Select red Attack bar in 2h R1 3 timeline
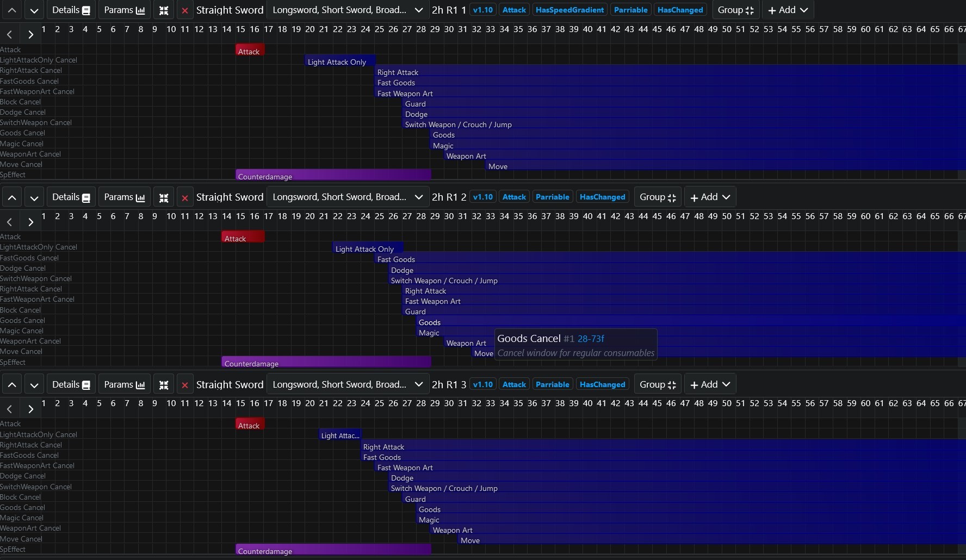966x560 pixels. pyautogui.click(x=250, y=425)
